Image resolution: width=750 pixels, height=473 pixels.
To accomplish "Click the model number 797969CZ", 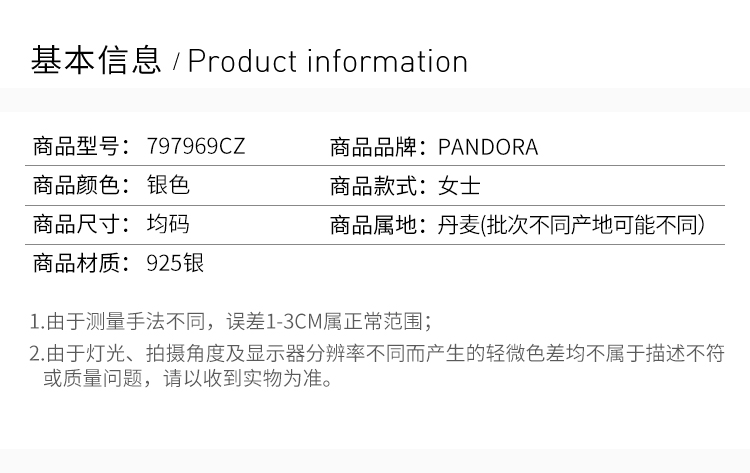I will click(x=195, y=148).
